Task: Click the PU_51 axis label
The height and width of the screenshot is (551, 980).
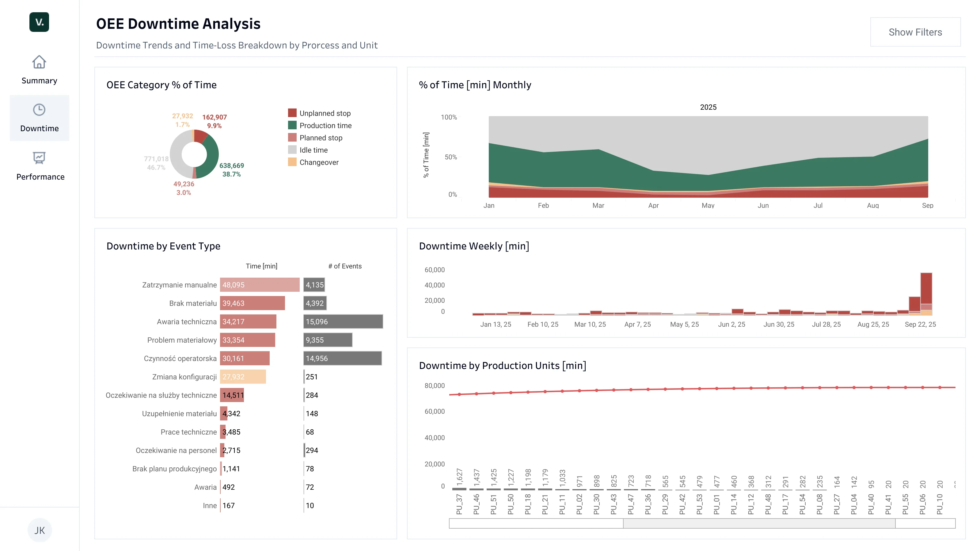Action: (x=493, y=505)
